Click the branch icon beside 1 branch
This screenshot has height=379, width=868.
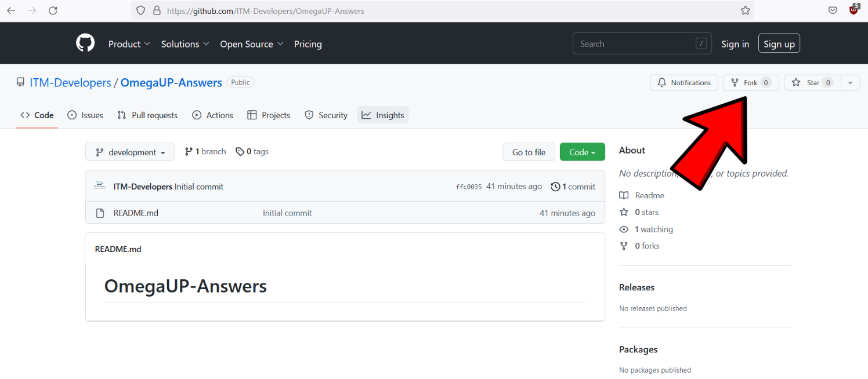tap(189, 151)
